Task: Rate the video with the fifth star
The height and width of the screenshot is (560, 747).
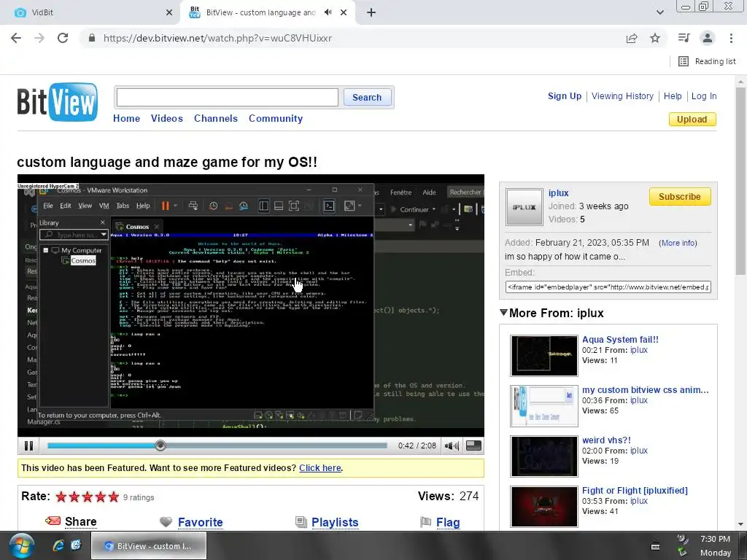Action: (113, 497)
